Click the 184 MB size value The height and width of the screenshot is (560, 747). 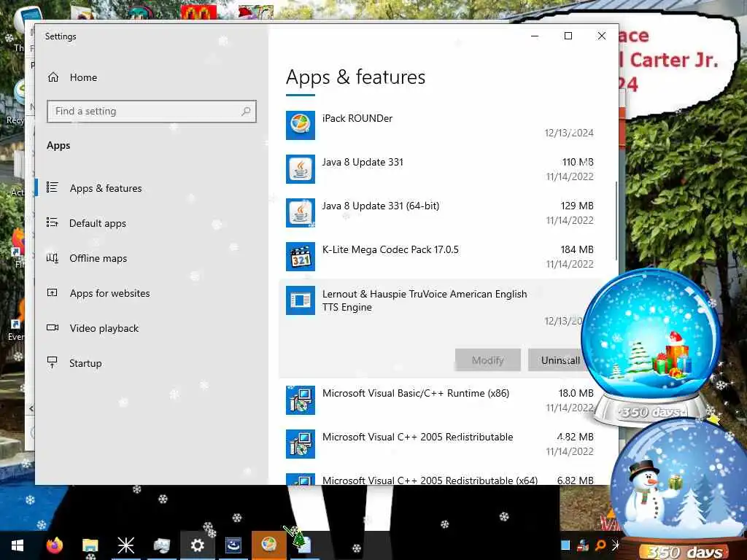pos(576,249)
